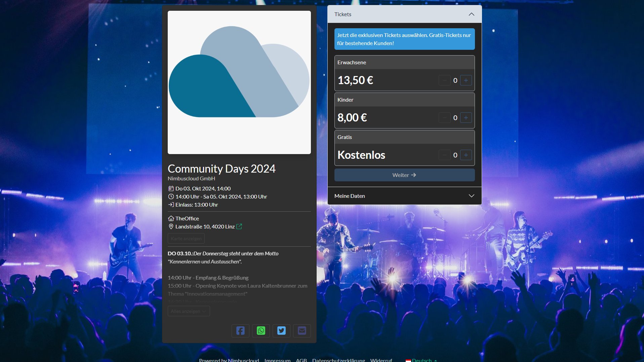Viewport: 644px width, 362px height.
Task: Remove one Kinder ticket with minus
Action: [444, 118]
